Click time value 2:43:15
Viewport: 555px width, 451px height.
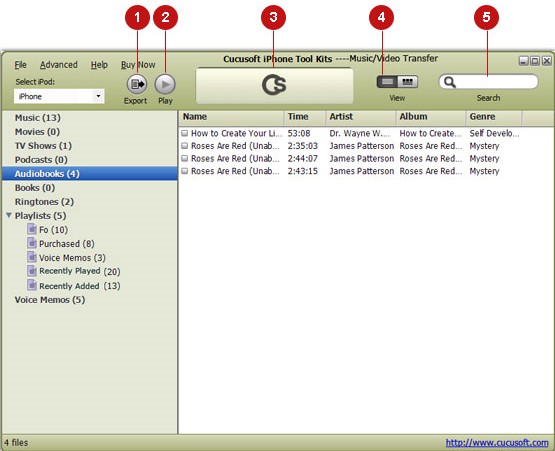pos(303,171)
